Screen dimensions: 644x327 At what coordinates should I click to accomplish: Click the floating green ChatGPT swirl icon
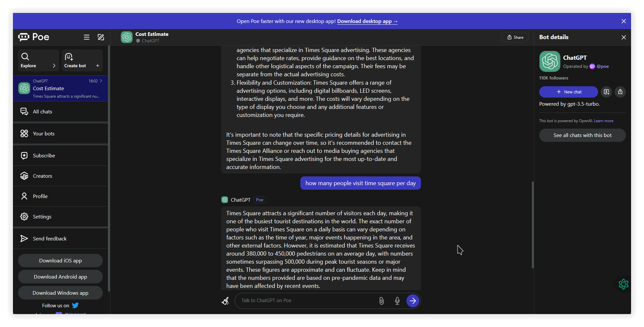coord(623,284)
